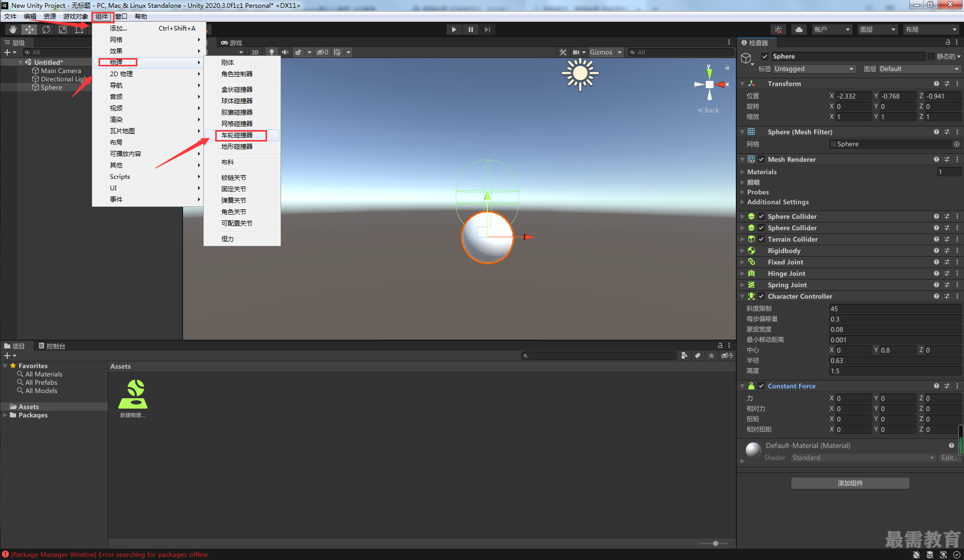
Task: Click the Add Component button
Action: [850, 483]
